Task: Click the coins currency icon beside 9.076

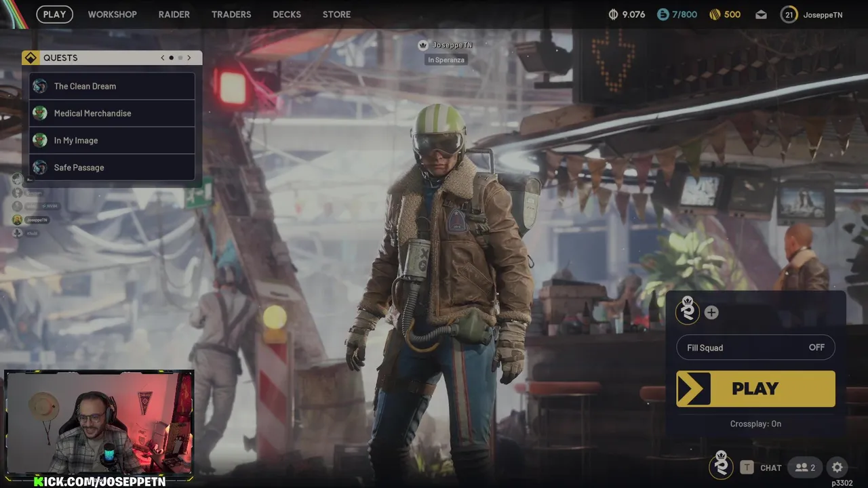Action: point(614,14)
